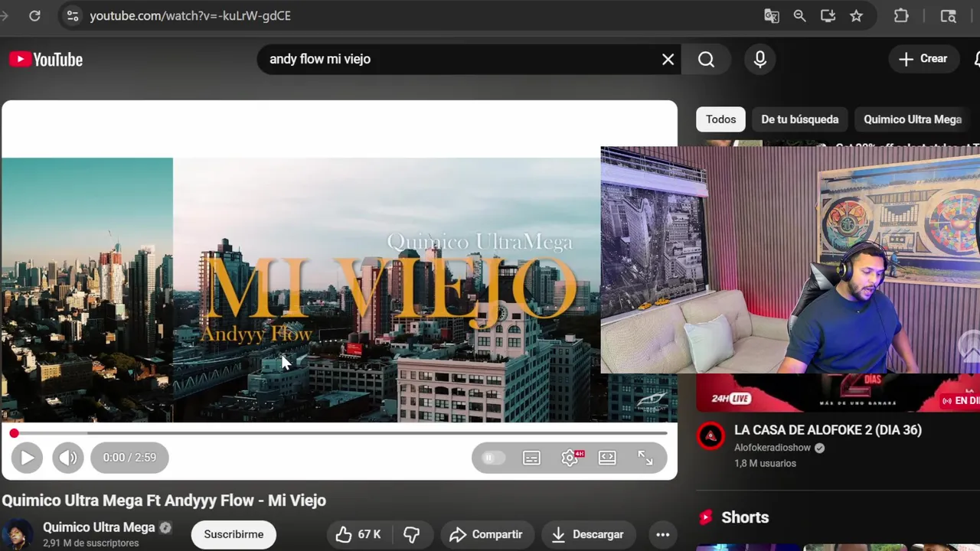
Task: Click the Suscribirme button
Action: coord(234,534)
